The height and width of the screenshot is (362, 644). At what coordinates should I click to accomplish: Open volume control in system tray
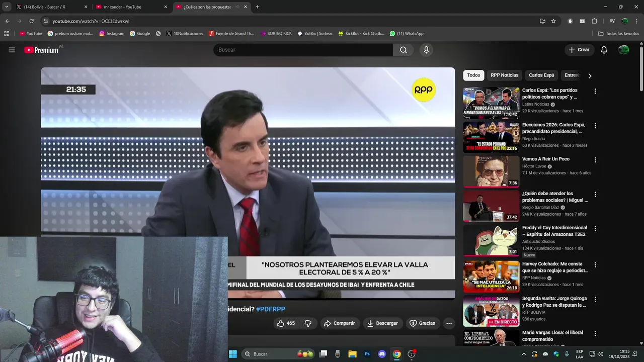[600, 354]
